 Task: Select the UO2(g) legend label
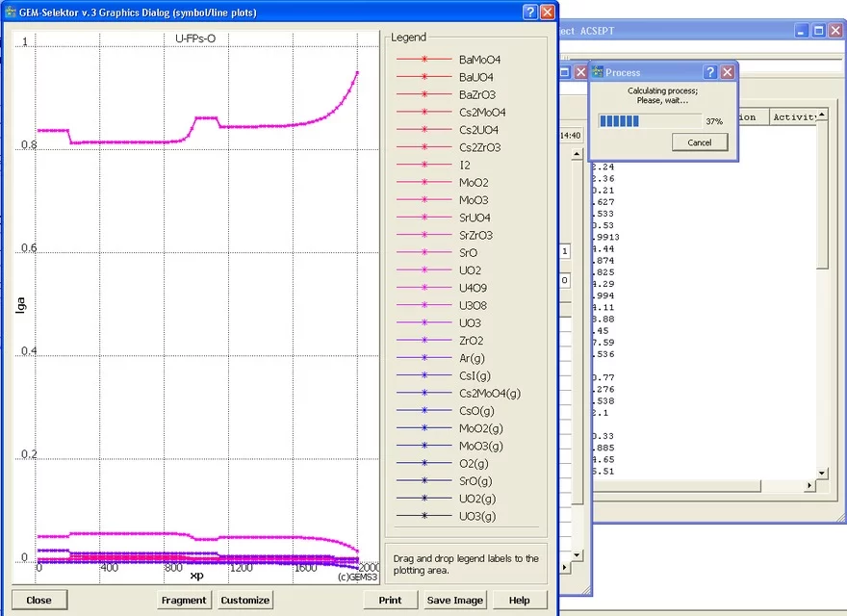click(477, 499)
